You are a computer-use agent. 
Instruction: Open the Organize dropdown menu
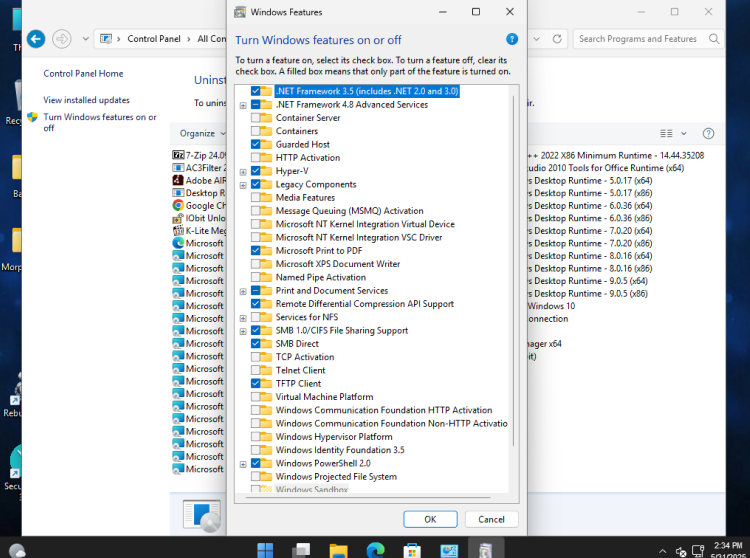click(x=202, y=133)
